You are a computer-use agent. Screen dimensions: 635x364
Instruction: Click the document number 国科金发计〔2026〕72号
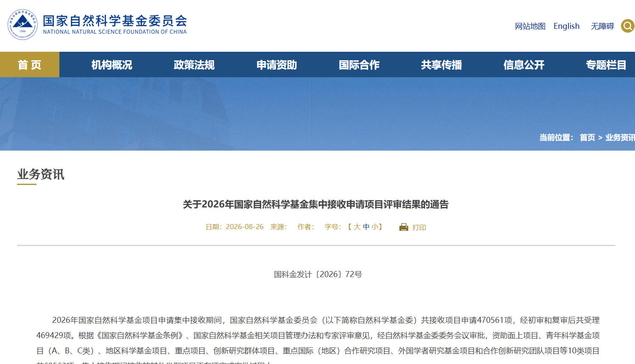click(318, 274)
